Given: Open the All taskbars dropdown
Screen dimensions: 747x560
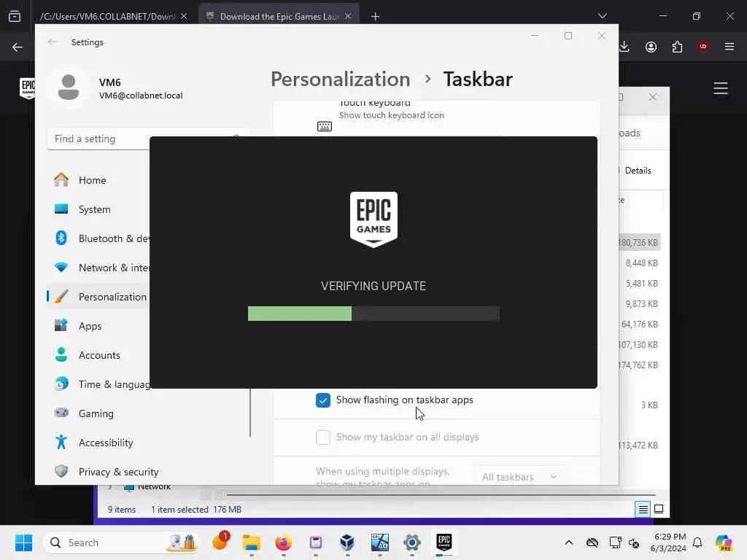Looking at the screenshot, I should [x=519, y=477].
